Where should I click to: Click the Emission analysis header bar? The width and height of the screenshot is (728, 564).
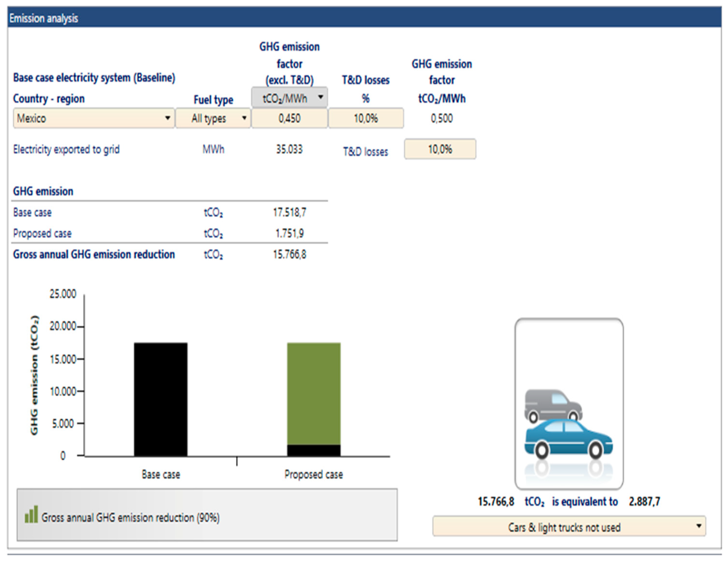click(x=364, y=18)
